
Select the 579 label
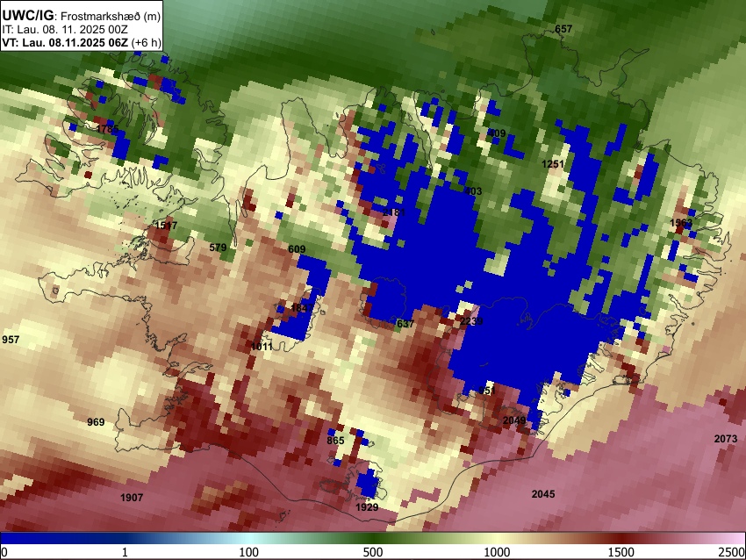[x=218, y=248]
